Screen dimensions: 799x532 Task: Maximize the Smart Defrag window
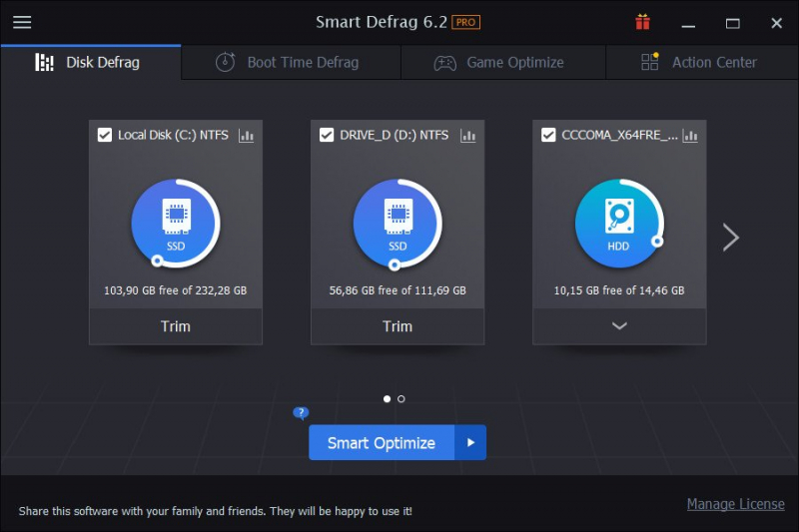pos(733,23)
